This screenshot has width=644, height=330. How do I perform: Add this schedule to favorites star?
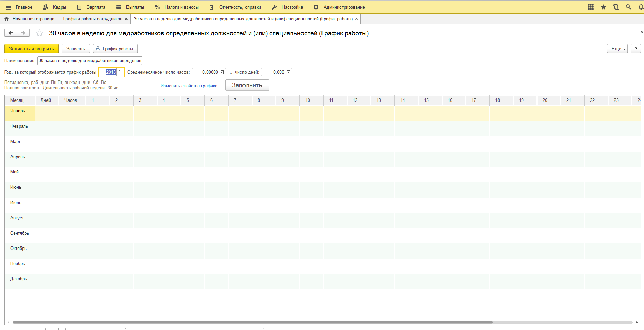pos(40,33)
